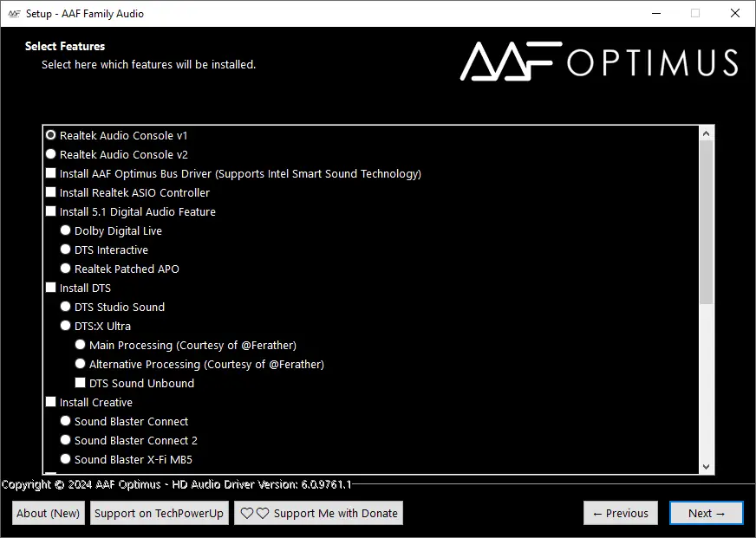Click the features list scrollbar thumb
This screenshot has width=756, height=538.
point(707,222)
